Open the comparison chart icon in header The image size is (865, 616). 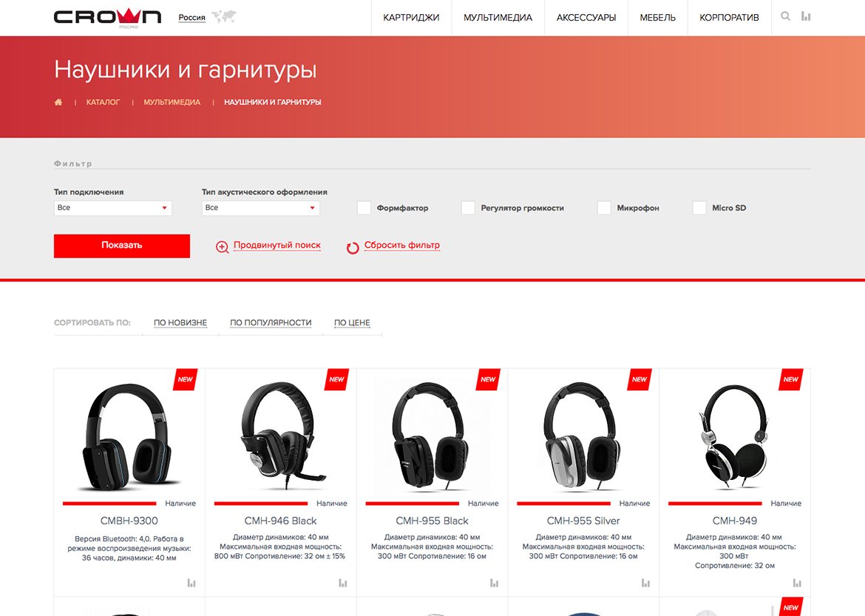806,16
